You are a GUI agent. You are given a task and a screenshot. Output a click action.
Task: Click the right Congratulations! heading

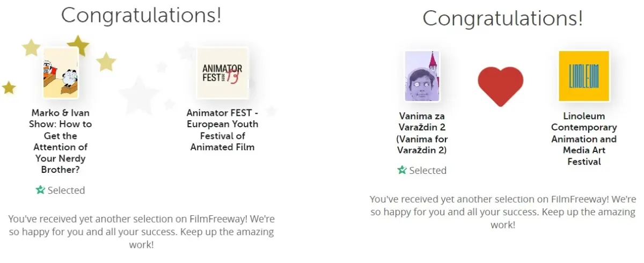click(502, 18)
